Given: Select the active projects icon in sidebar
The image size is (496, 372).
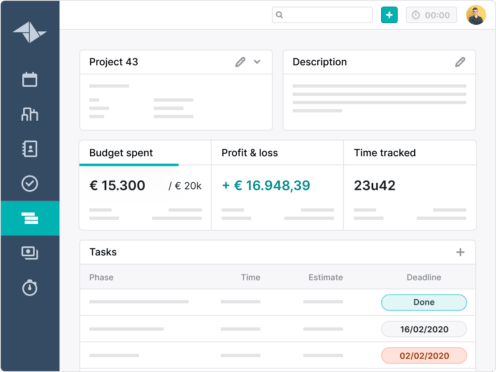Looking at the screenshot, I should pos(30,218).
